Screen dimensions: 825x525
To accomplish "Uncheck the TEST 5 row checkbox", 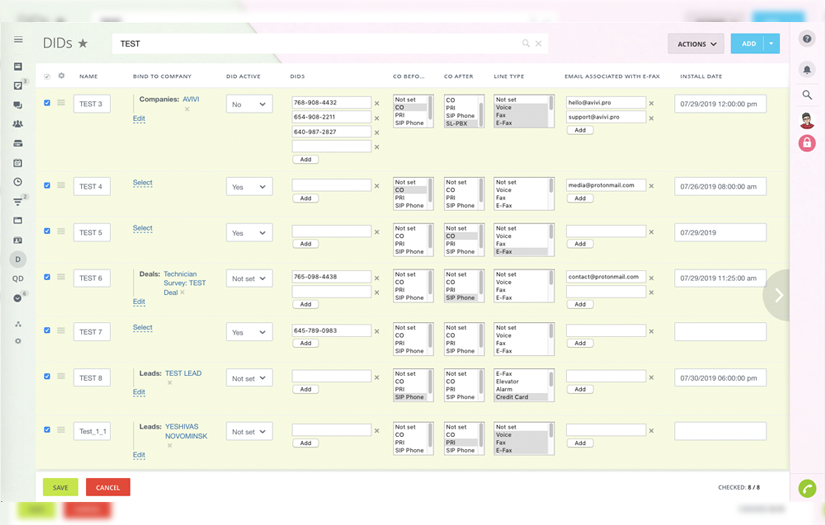I will [x=47, y=231].
